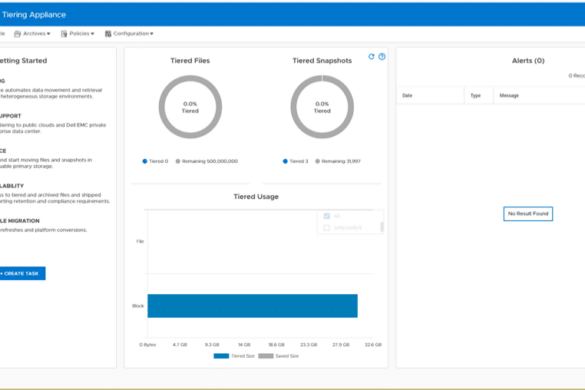This screenshot has width=585, height=390.
Task: Check the All filter checkbox
Action: pyautogui.click(x=327, y=216)
